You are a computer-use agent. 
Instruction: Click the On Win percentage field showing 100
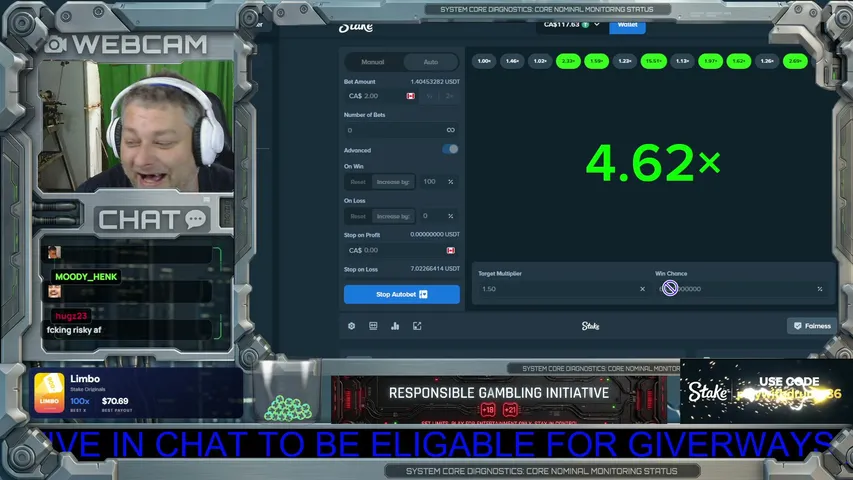tap(437, 182)
